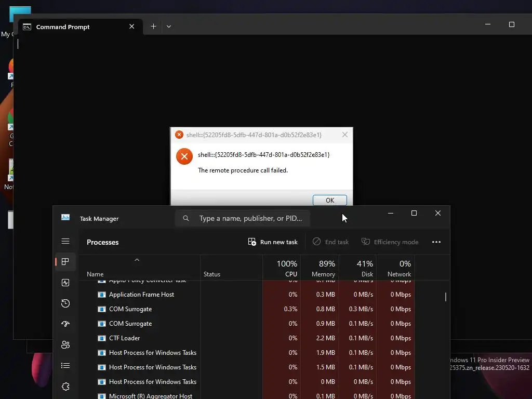This screenshot has width=532, height=399.
Task: Focus the Task Manager search field
Action: (243, 218)
